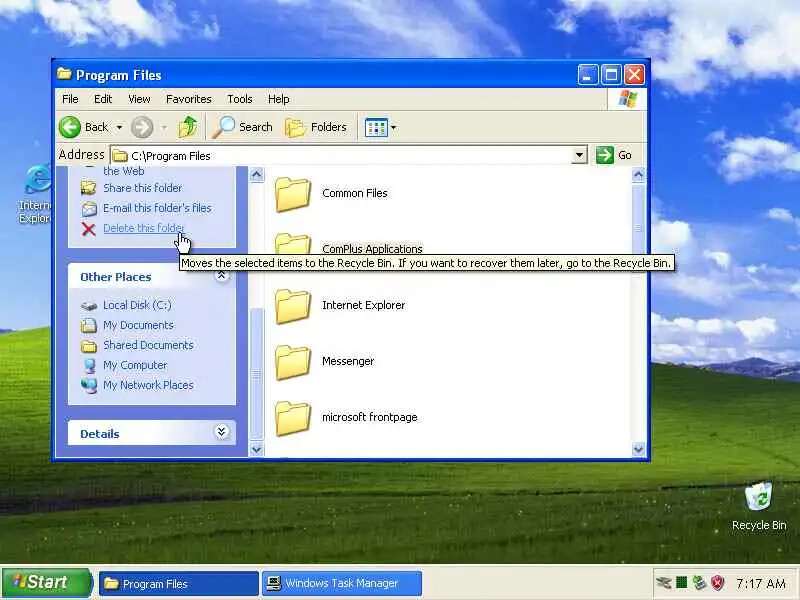
Task: Select the Internet Explorer folder icon
Action: (x=293, y=306)
